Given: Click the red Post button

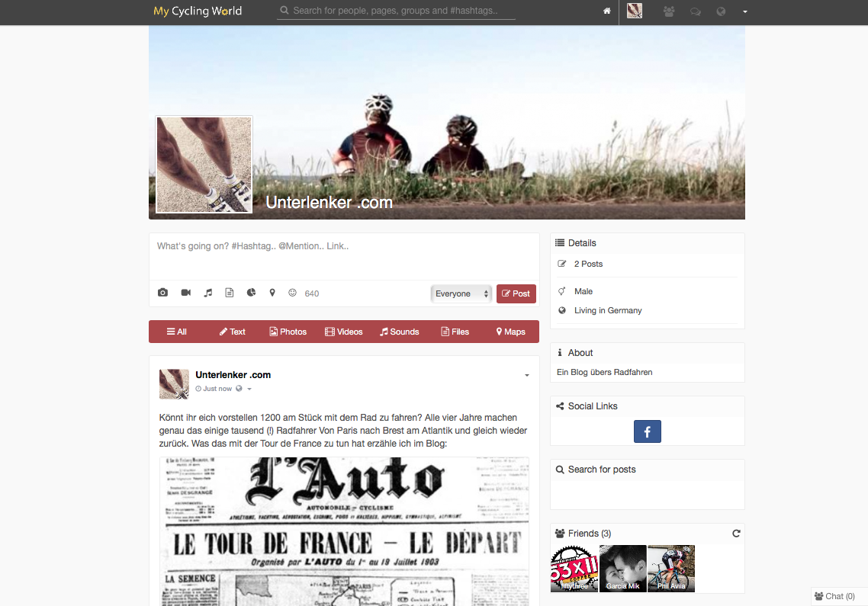Looking at the screenshot, I should coord(516,293).
